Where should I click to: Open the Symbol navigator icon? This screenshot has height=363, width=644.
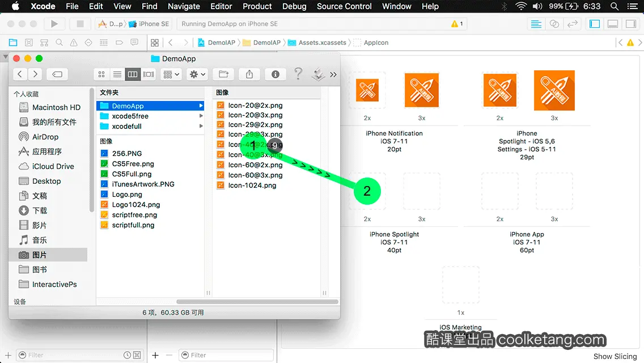click(x=44, y=43)
